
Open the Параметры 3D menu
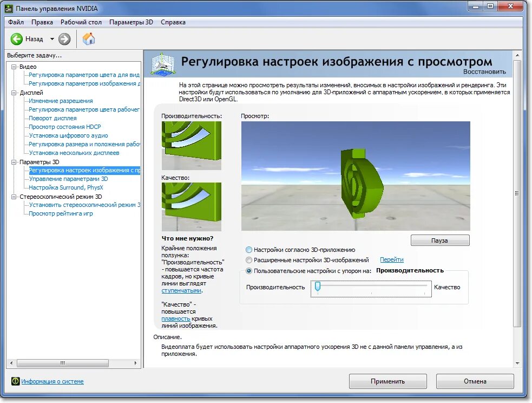[131, 22]
